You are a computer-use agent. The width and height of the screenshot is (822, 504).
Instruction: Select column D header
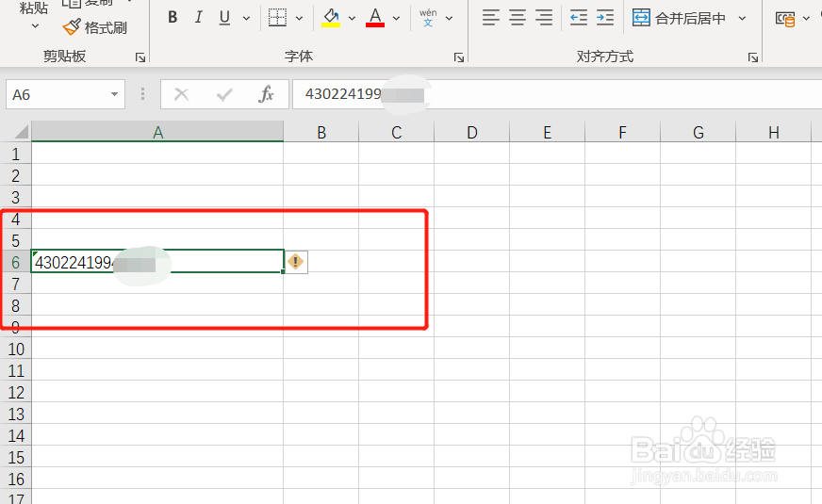[472, 132]
